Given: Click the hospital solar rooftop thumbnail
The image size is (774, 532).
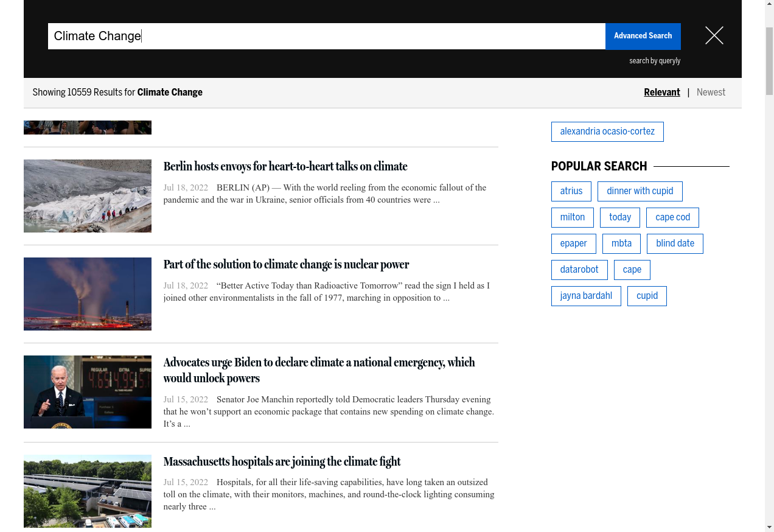Looking at the screenshot, I should pyautogui.click(x=88, y=491).
